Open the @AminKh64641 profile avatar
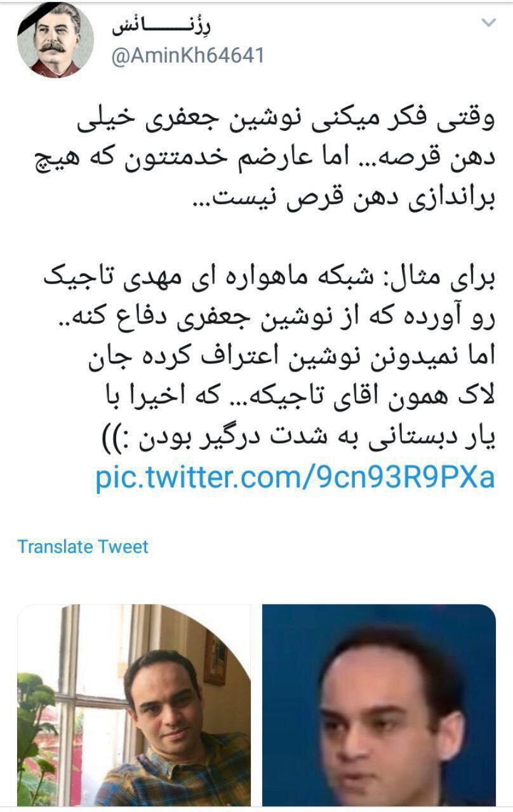 [55, 40]
